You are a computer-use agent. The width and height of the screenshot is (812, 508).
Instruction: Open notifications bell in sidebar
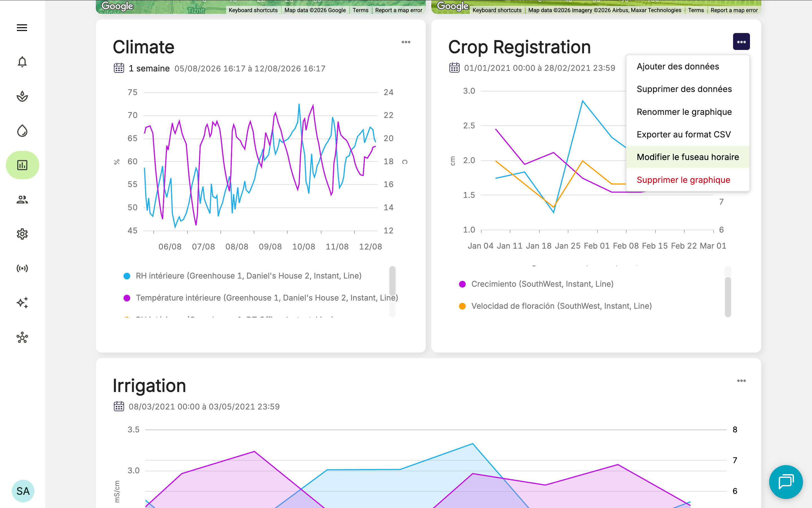[x=22, y=62]
